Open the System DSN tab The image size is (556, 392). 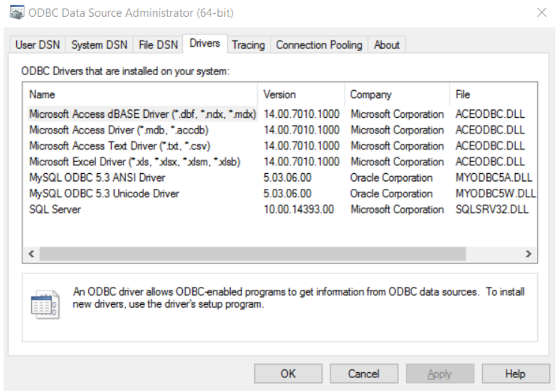click(x=99, y=45)
